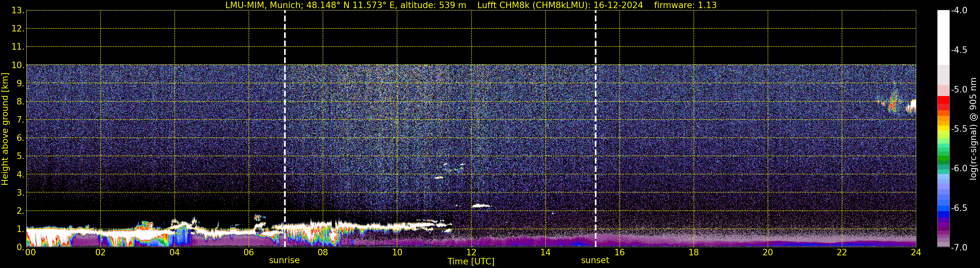This screenshot has width=980, height=268.
Task: Click the '2.' height tick label
Action: 20,211
